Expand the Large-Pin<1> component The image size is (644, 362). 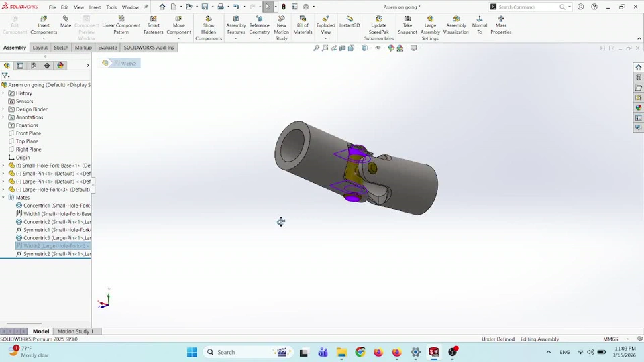click(x=3, y=182)
